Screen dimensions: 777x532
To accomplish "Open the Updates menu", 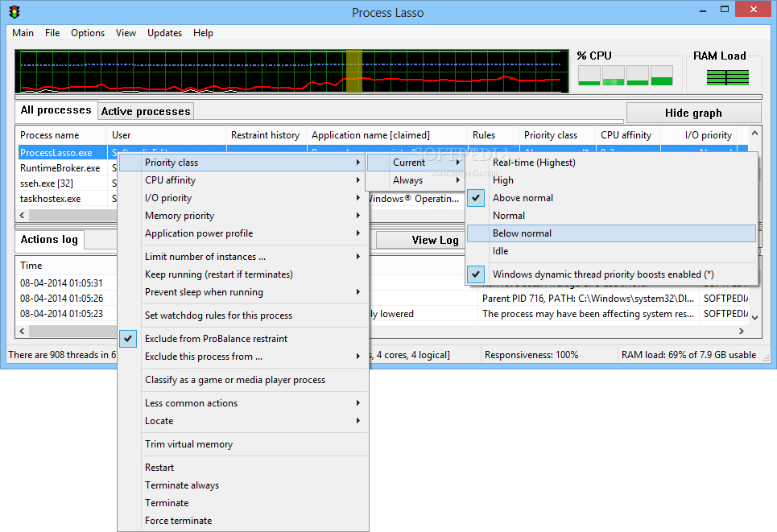I will point(164,33).
